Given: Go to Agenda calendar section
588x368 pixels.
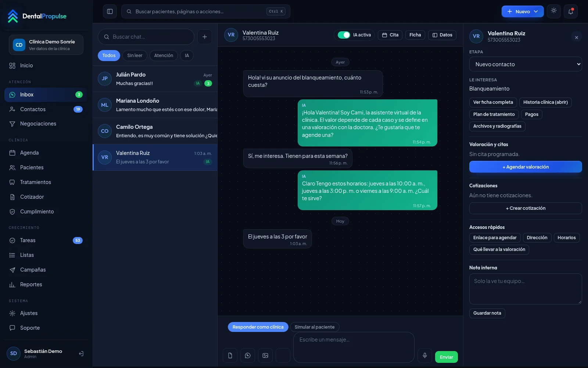Looking at the screenshot, I should tap(46, 153).
